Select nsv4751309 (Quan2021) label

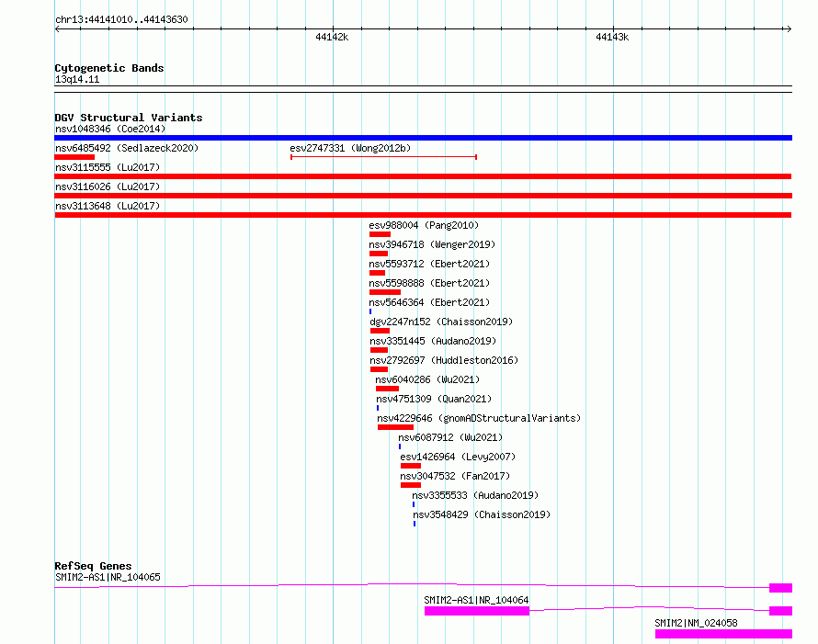pyautogui.click(x=434, y=399)
